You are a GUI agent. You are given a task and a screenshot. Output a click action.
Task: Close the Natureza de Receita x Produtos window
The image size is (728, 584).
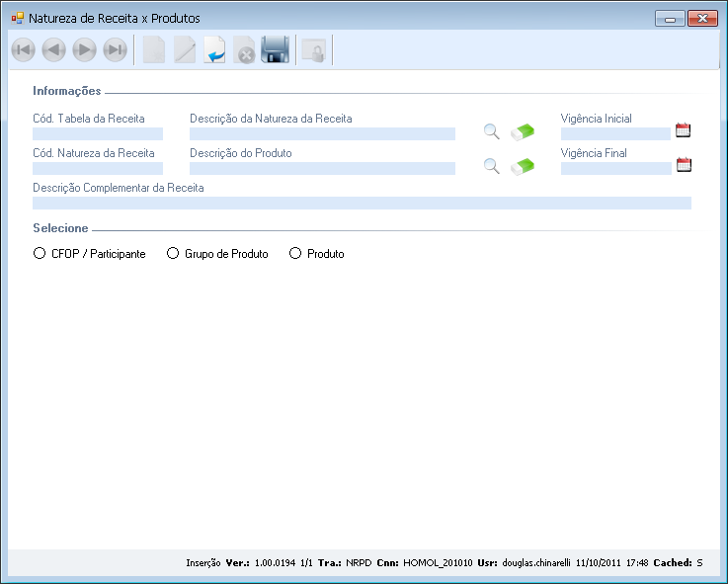coord(703,19)
